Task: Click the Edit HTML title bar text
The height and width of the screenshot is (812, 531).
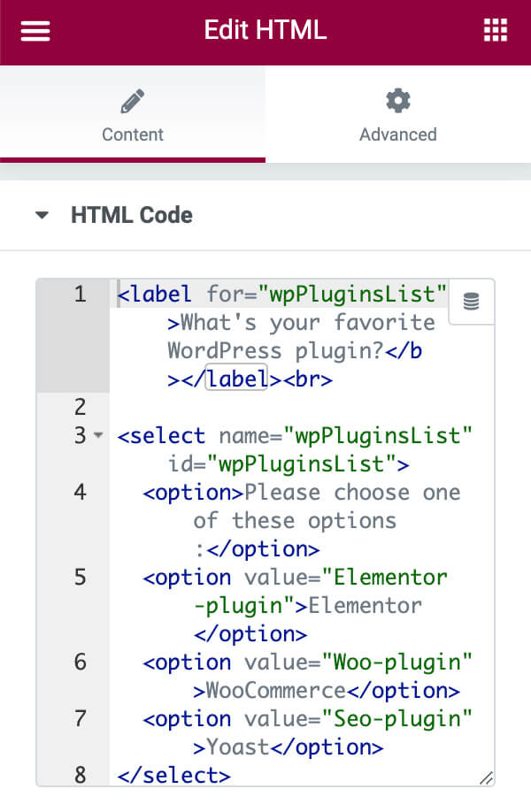Action: [265, 30]
